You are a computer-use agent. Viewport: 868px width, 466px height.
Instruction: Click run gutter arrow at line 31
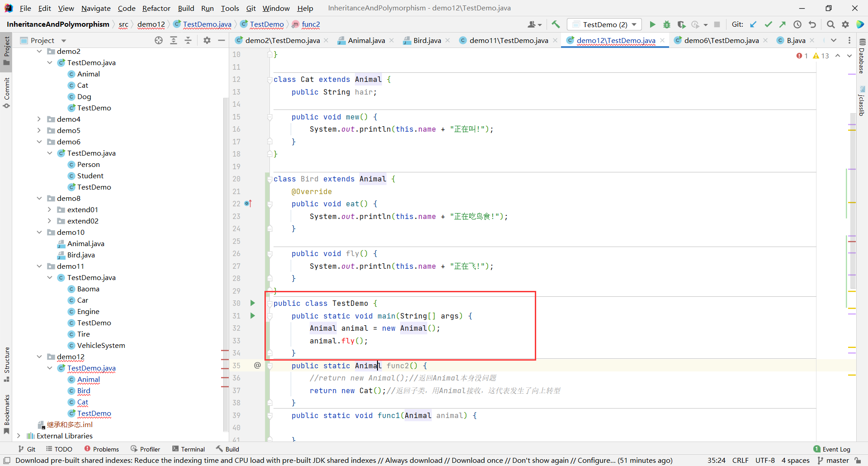253,316
